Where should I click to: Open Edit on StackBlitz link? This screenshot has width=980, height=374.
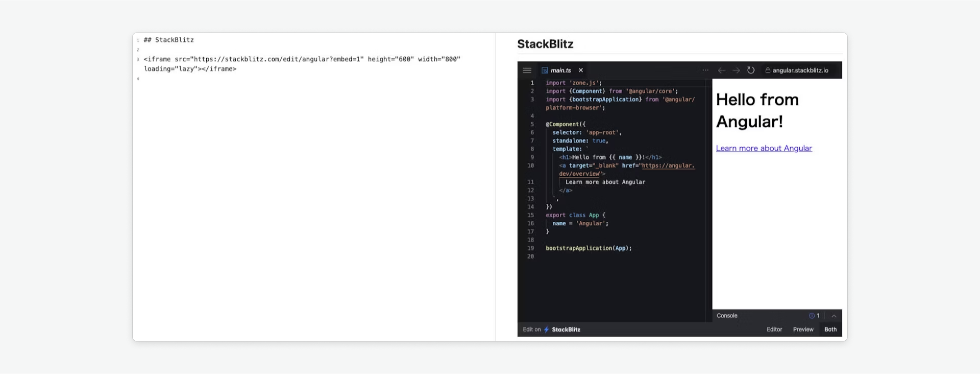(x=551, y=330)
